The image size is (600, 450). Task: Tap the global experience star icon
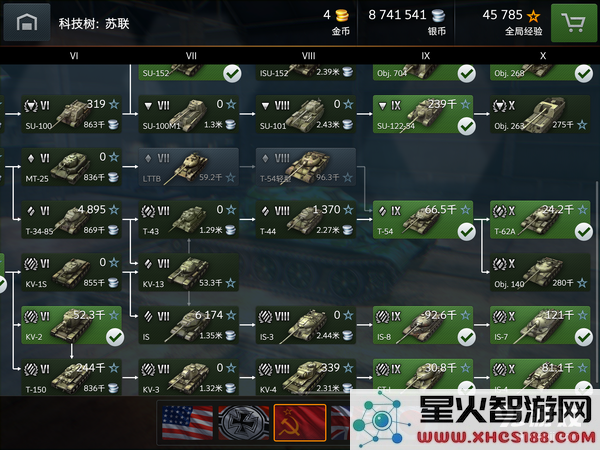coord(533,16)
